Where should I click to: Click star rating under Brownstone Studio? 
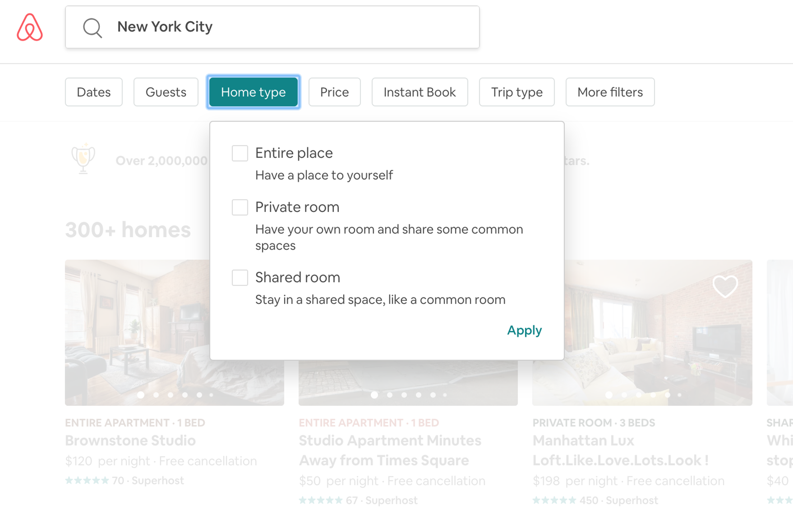coord(87,480)
